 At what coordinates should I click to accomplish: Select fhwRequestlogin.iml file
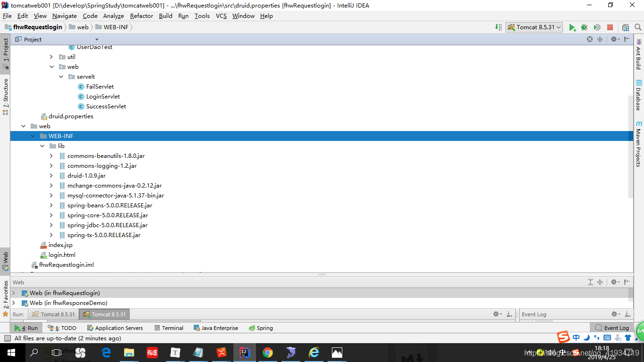click(66, 265)
